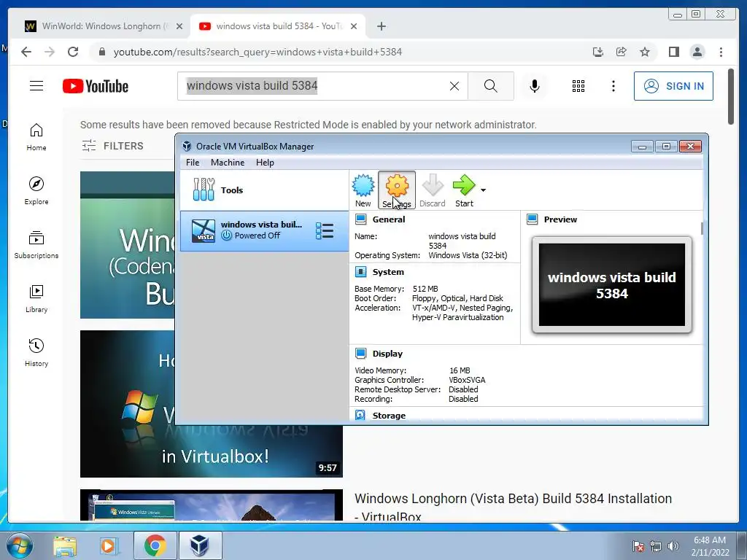Viewport: 747px width, 560px height.
Task: Click the YouTube SIGN IN button
Action: 673,86
